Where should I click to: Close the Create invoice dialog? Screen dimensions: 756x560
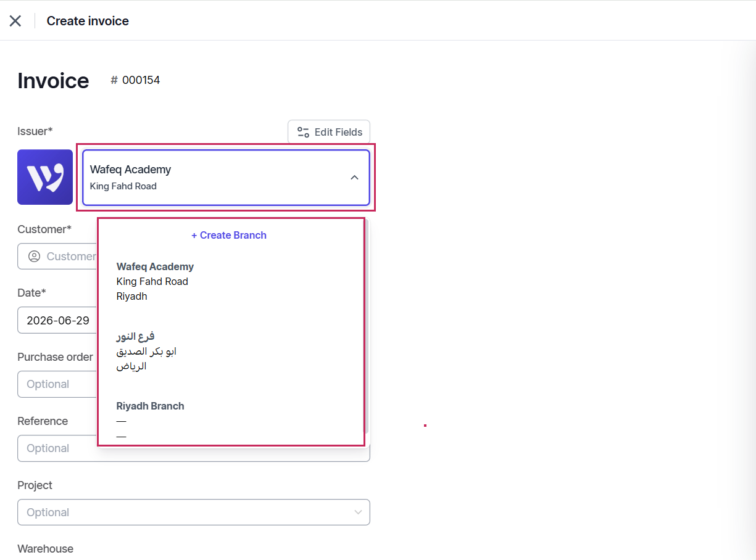coord(15,21)
